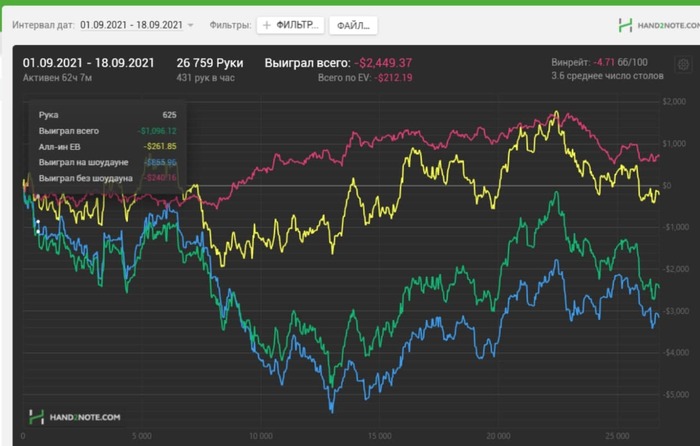Toggle 'Выиграл без шоудауна' legend entry

pyautogui.click(x=86, y=178)
